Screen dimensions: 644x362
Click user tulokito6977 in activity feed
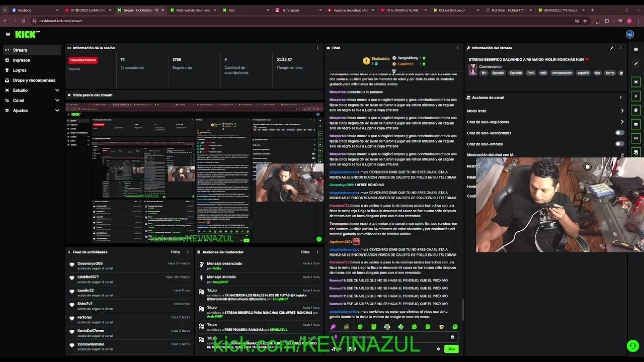click(x=88, y=277)
